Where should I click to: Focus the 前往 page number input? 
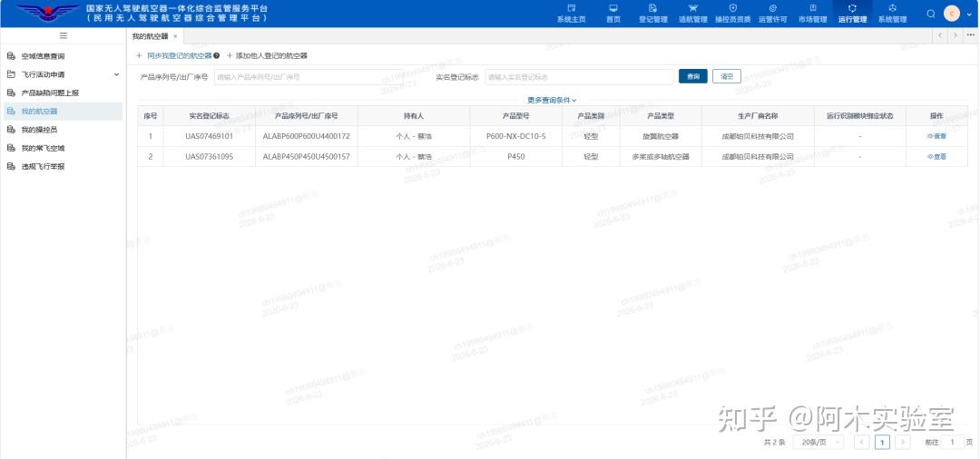coord(952,442)
